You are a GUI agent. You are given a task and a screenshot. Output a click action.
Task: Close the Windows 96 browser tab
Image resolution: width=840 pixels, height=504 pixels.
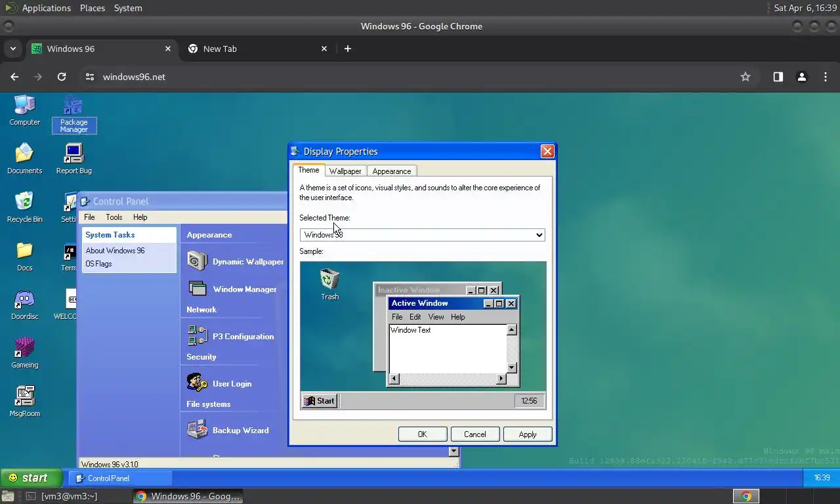[168, 49]
